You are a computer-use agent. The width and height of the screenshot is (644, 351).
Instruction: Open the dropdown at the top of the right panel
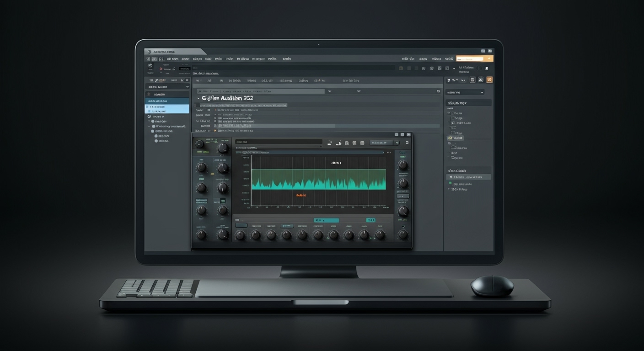465,92
